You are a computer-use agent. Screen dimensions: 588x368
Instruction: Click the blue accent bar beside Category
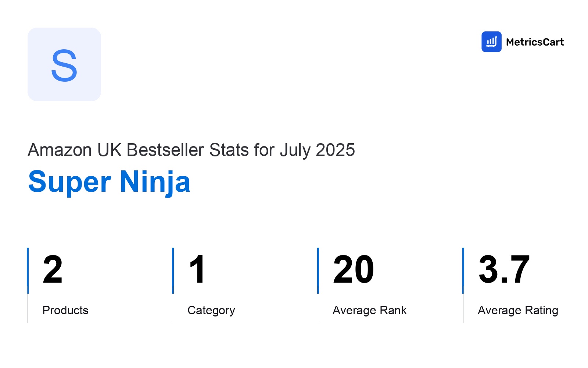tap(173, 270)
